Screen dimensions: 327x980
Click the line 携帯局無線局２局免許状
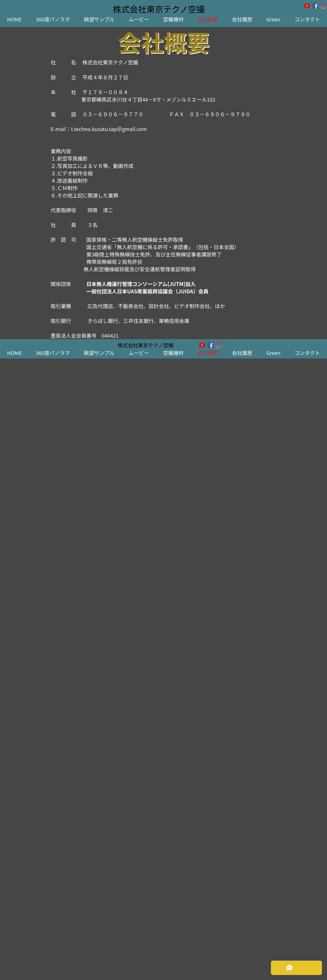point(114,262)
